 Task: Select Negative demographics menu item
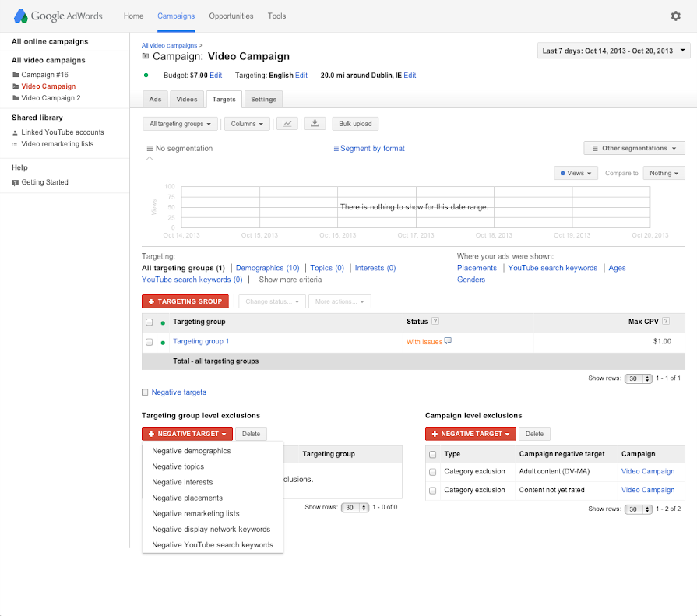click(213, 451)
